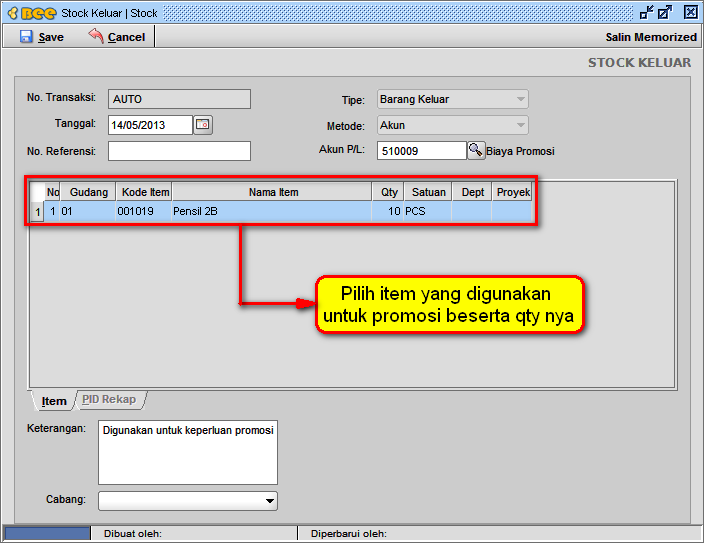
Task: Switch to the PID Rekap tab
Action: (109, 400)
